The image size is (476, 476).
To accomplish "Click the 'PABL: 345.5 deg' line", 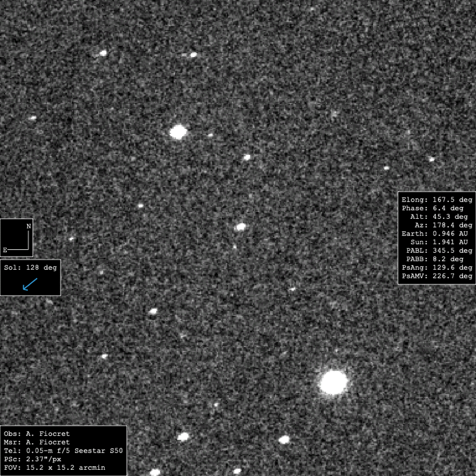I will pos(439,251).
